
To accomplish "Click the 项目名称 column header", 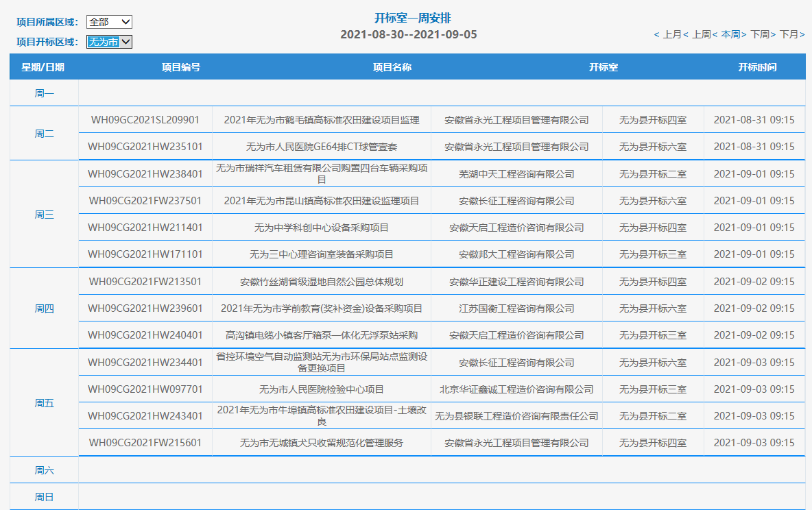I will coord(392,67).
